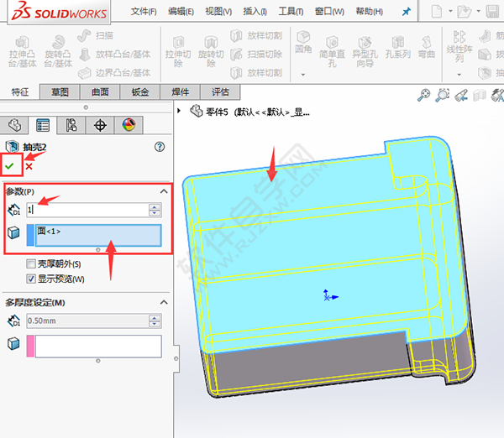This screenshot has height=438, width=504.
Task: Enable the Shell outward (壳厚朝外) checkbox
Action: point(31,264)
